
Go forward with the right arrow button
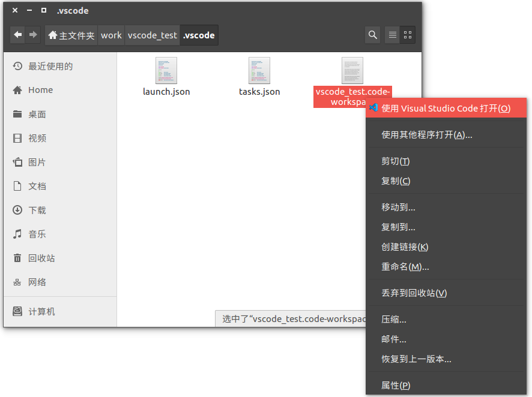pos(33,35)
